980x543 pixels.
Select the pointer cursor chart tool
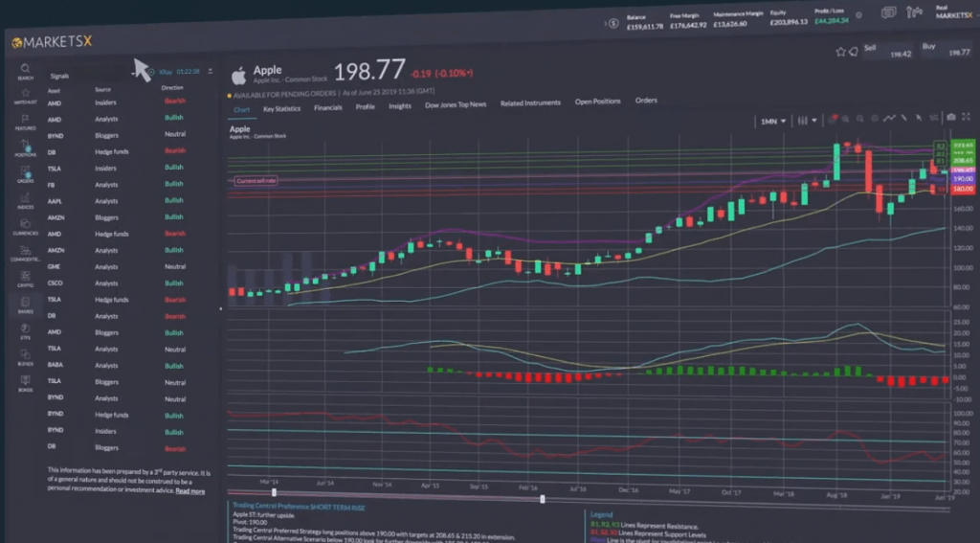point(918,118)
